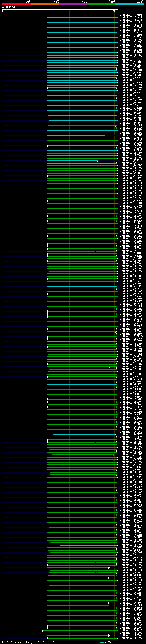Image resolution: width=146 pixels, height=644 pixels.
Task: Select hit label UniRef100_A7Q0E1
Action: pyautogui.click(x=131, y=22)
